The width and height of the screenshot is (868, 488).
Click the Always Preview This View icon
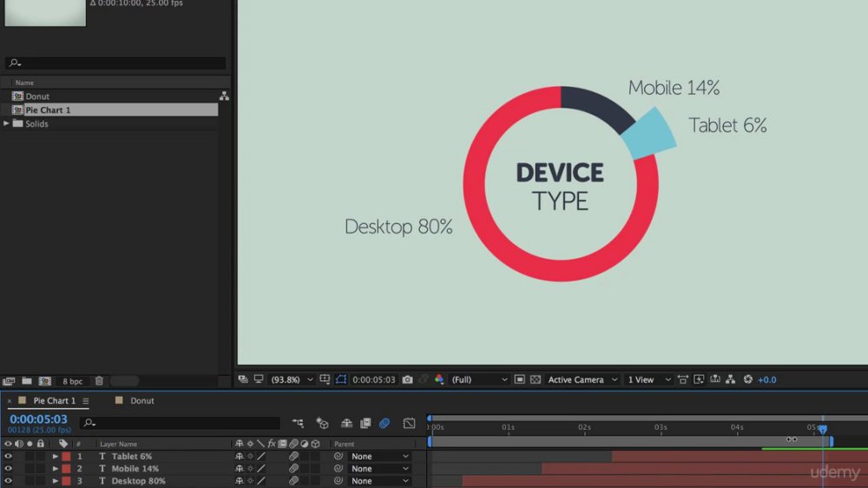point(243,379)
